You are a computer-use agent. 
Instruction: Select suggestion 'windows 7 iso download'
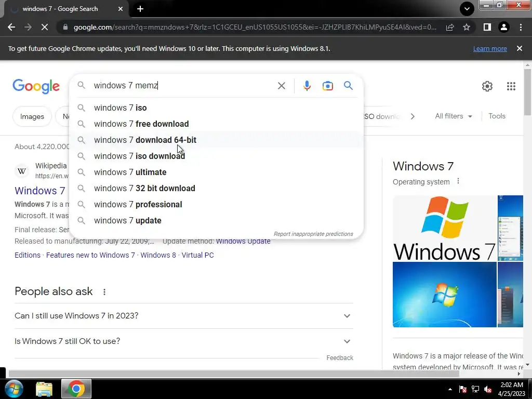(216, 156)
